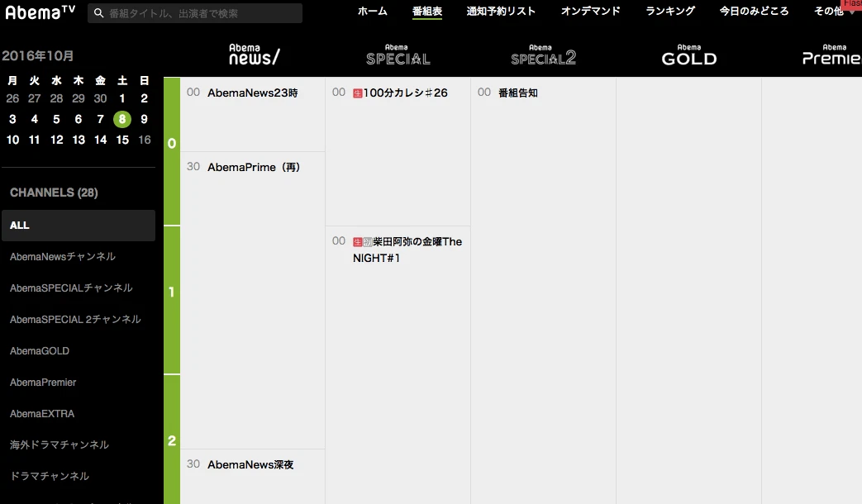Choose October 1 on the calendar

(122, 98)
